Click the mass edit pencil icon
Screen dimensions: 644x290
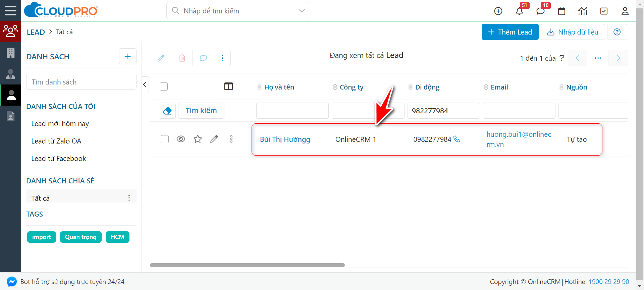point(161,58)
